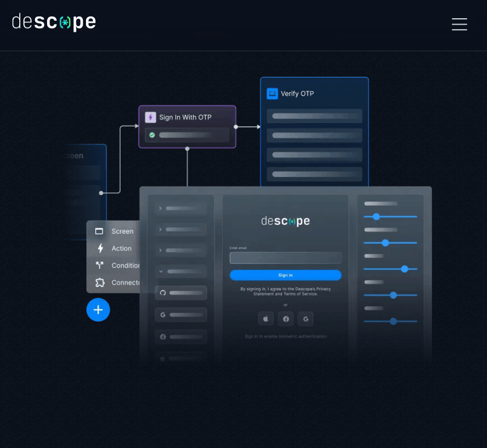The image size is (487, 448).
Task: Select the Verify OTP node title
Action: pos(297,94)
